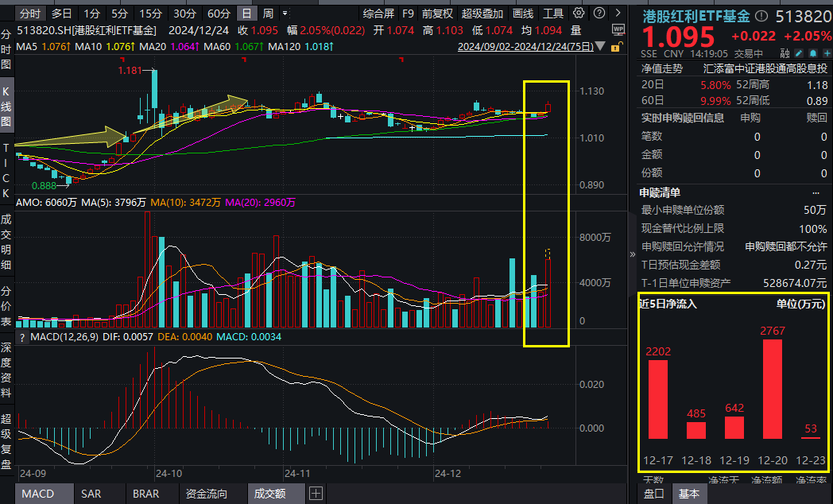Viewport: 833px width, 504px height.
Task: Add an indicator with the + next to 成交额
Action: click(315, 493)
